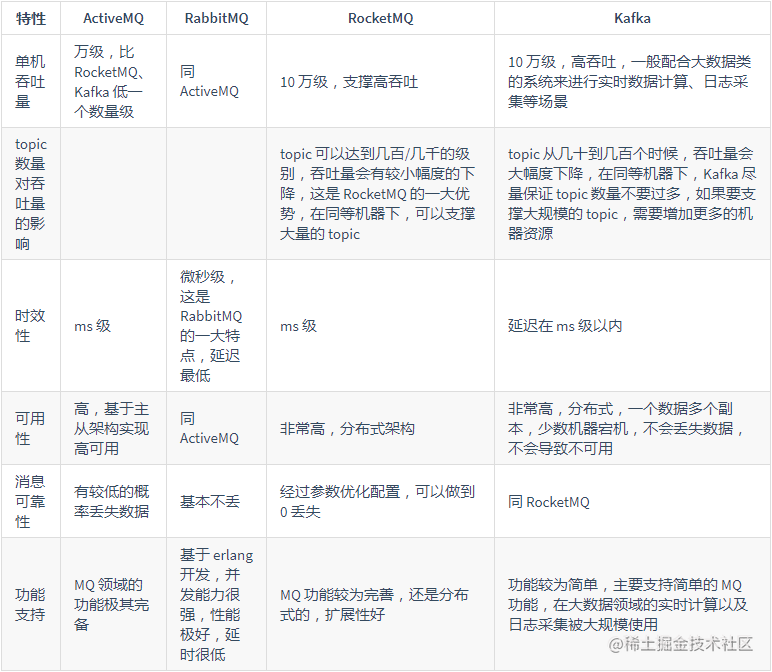The height and width of the screenshot is (672, 772).
Task: Click RabbitMQ cell 基于 erlang 开发，并发能力很强
Action: pos(216,604)
